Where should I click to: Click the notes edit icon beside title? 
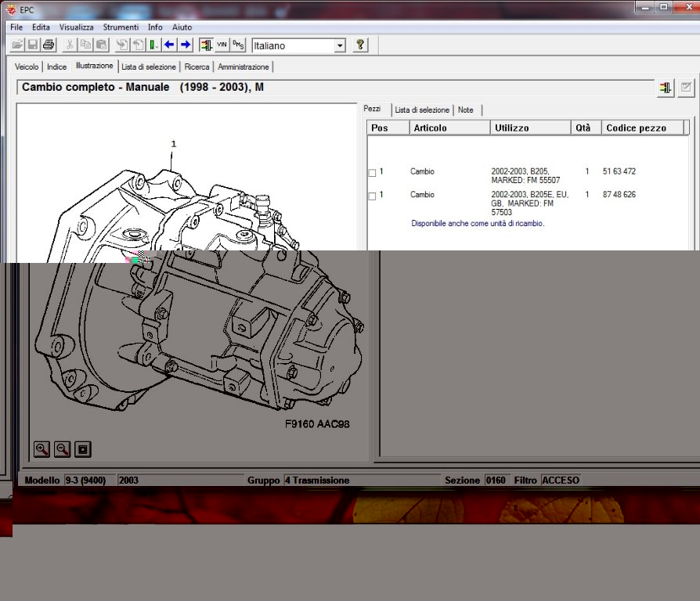(686, 88)
